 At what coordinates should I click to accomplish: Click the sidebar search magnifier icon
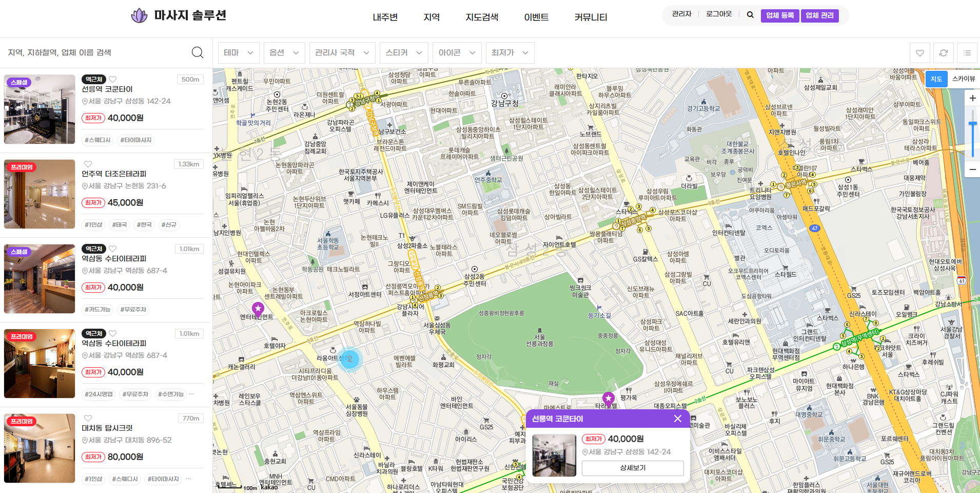198,52
